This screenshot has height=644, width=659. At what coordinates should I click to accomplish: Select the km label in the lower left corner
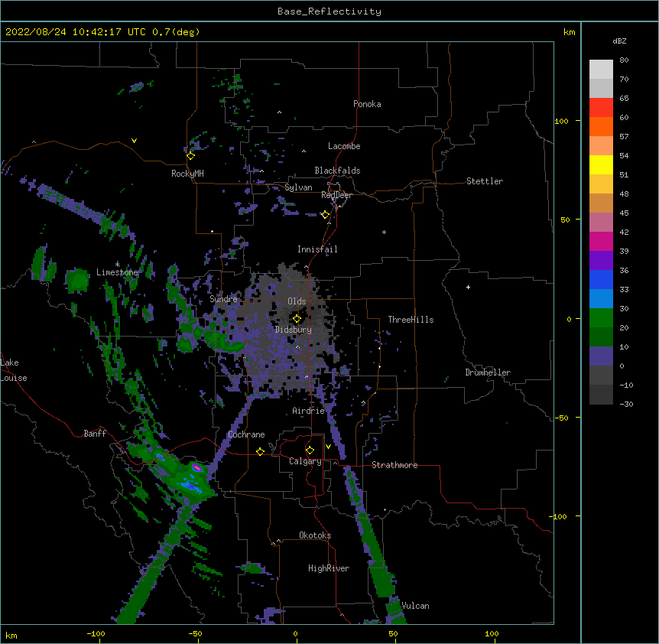11,636
